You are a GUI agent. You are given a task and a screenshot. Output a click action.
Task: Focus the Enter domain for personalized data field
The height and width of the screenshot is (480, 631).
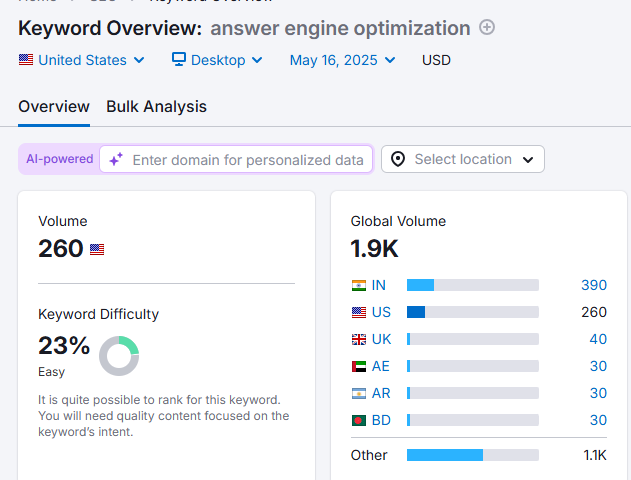click(247, 160)
